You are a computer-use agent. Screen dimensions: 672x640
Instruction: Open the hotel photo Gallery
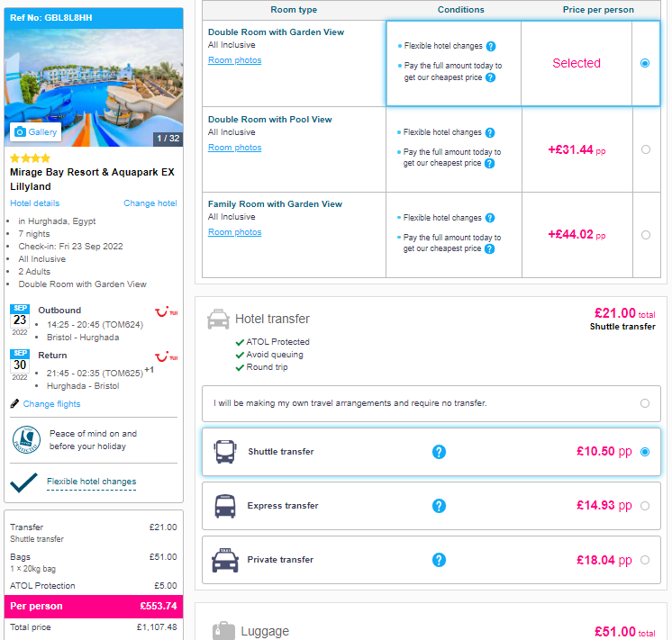click(x=35, y=132)
